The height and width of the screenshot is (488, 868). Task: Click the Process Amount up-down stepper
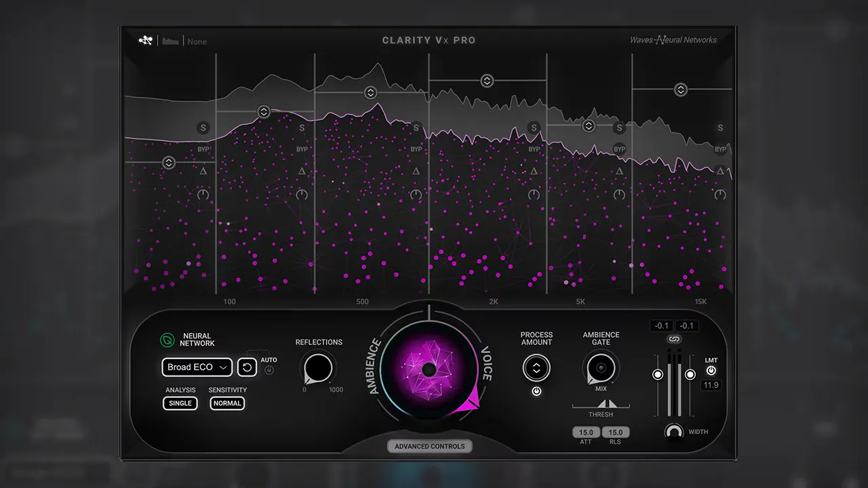536,369
